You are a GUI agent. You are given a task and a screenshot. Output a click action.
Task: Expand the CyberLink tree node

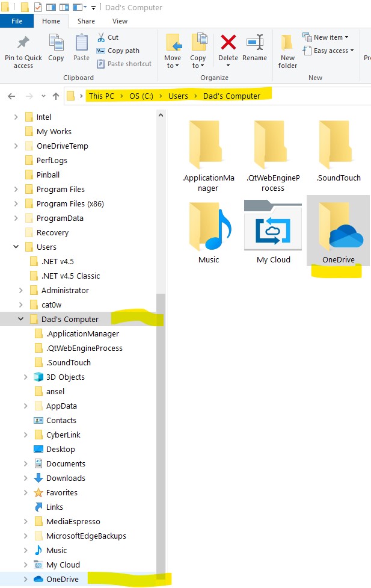[25, 435]
